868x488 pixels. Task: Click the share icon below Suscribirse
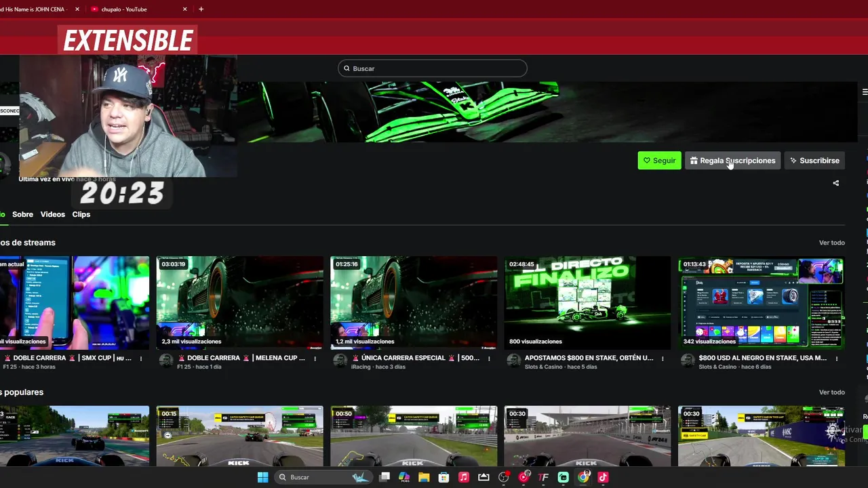pyautogui.click(x=835, y=183)
